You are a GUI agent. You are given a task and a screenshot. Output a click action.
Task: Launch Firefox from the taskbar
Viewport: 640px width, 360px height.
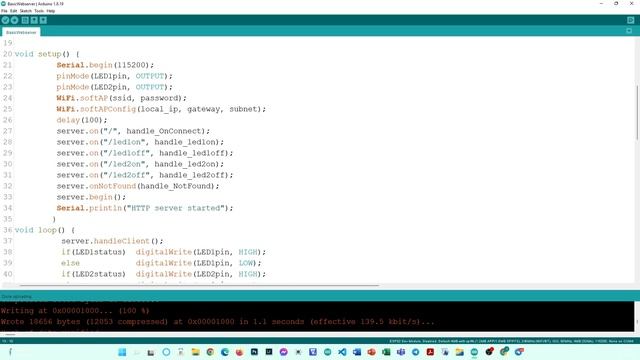(240, 352)
